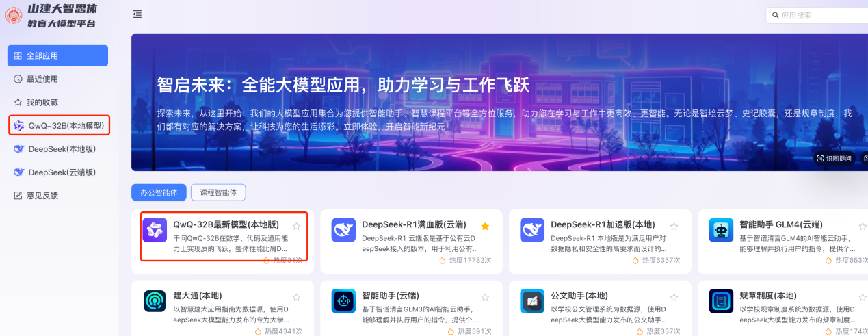The height and width of the screenshot is (336, 868).
Task: Open the 智能助手(云端) app icon
Action: tap(343, 301)
